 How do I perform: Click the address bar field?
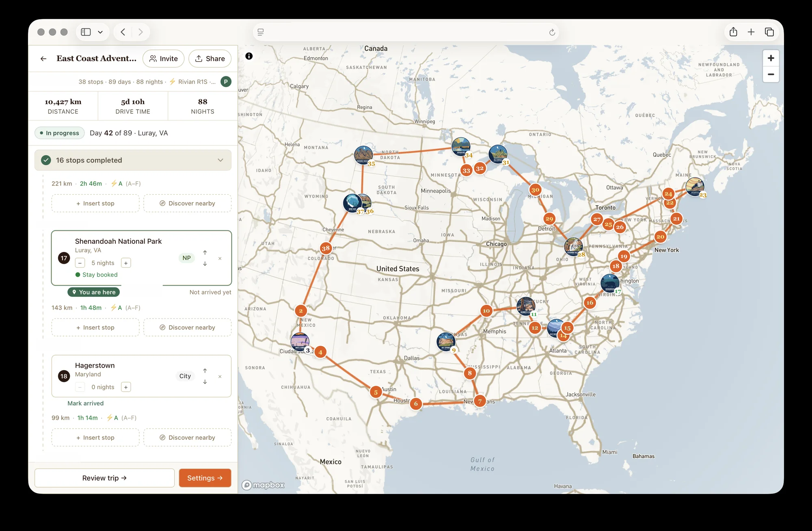tap(406, 32)
